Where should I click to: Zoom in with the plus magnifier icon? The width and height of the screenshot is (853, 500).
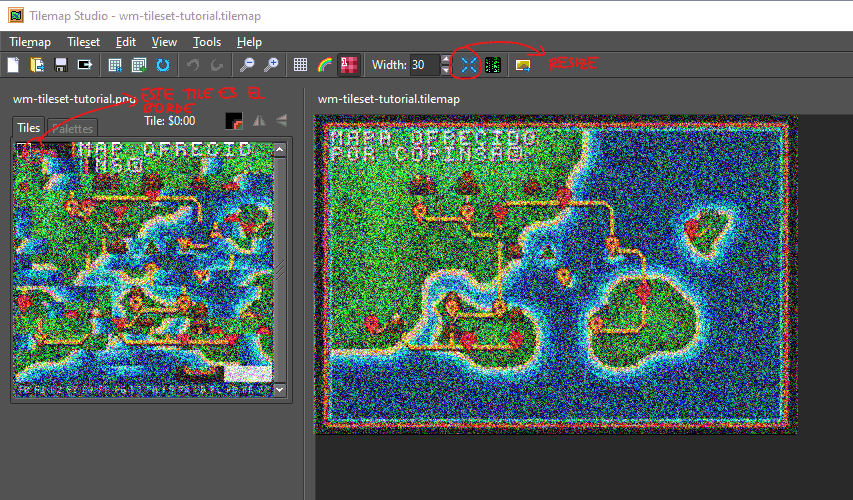click(271, 65)
